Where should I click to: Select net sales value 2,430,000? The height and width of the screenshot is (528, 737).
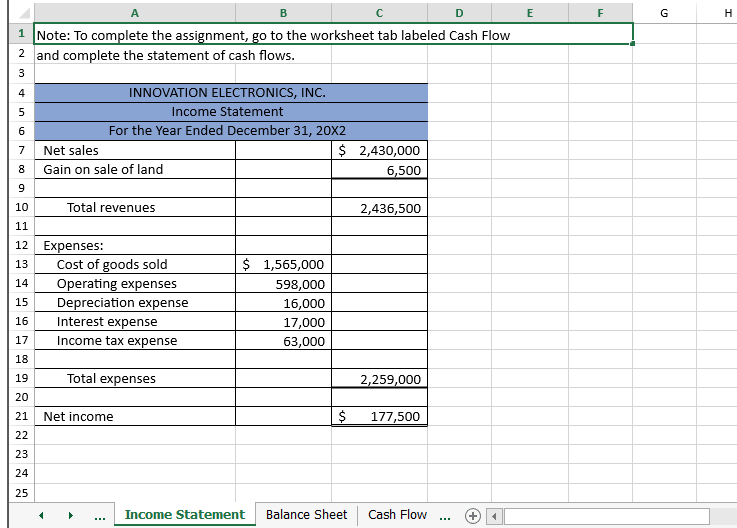click(379, 150)
